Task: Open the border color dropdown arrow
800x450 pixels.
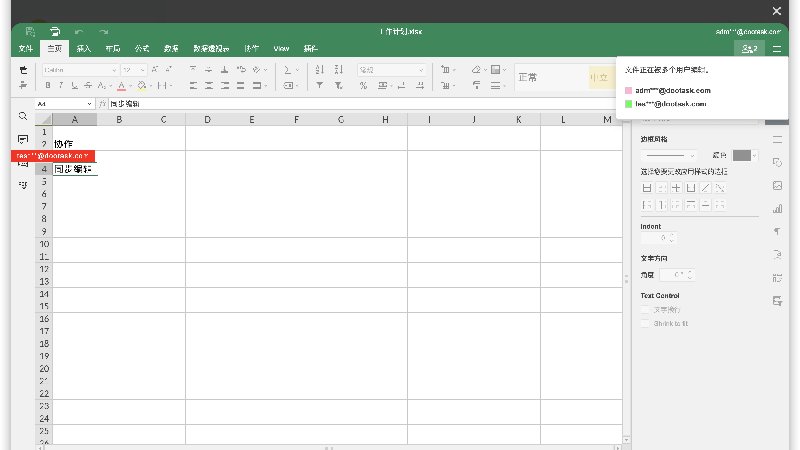Action: click(x=755, y=155)
